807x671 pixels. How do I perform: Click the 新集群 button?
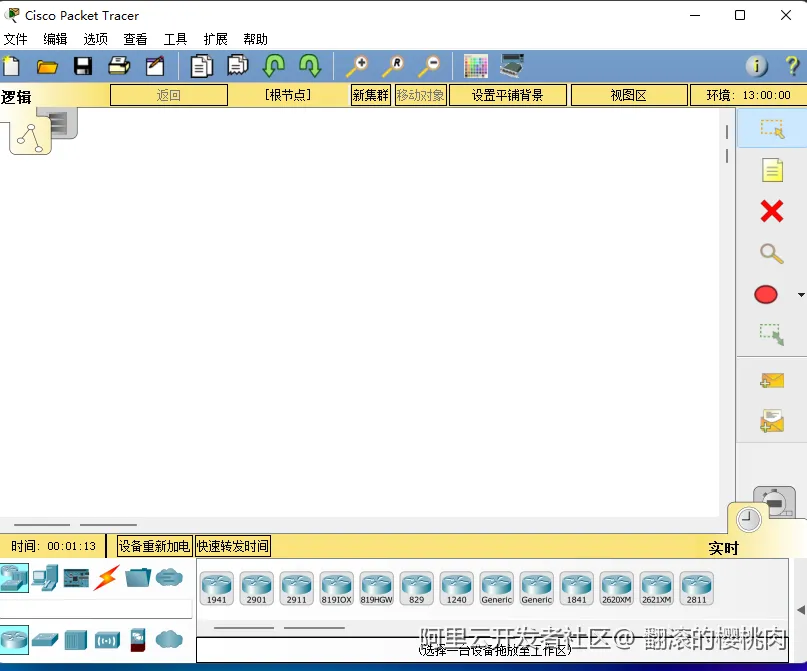pos(371,95)
